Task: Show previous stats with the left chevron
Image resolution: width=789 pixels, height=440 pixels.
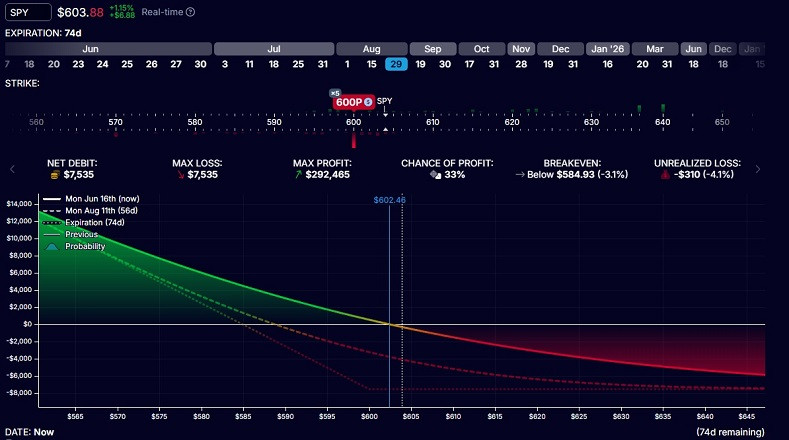Action: point(13,170)
